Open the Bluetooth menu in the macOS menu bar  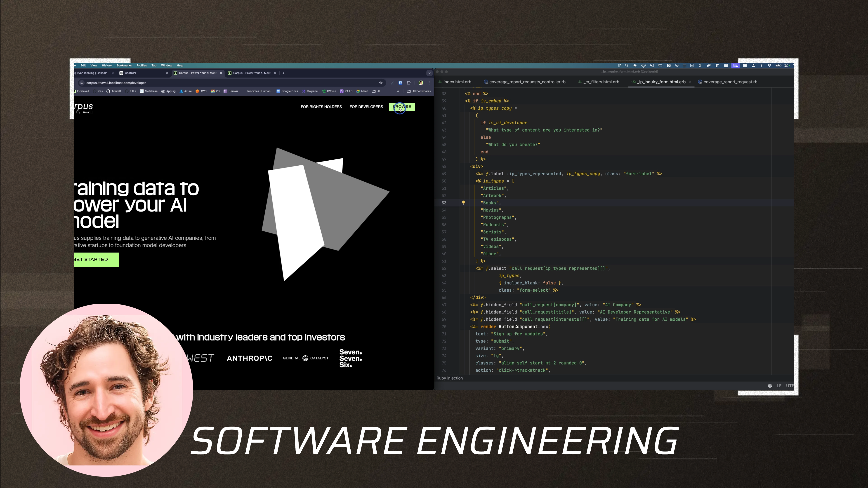click(761, 66)
